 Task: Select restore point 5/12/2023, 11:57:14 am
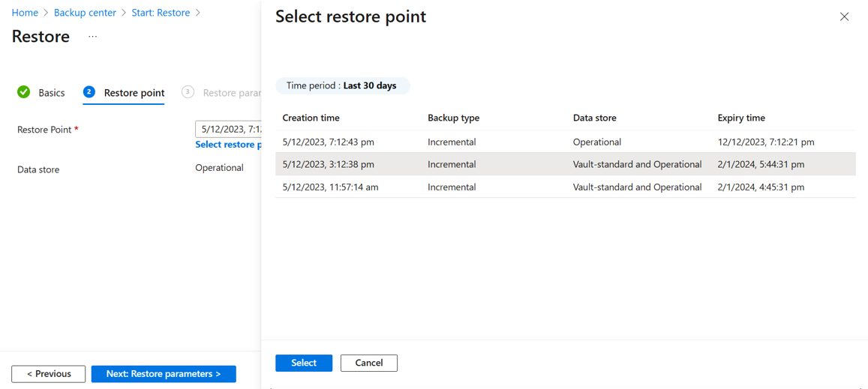pos(566,187)
